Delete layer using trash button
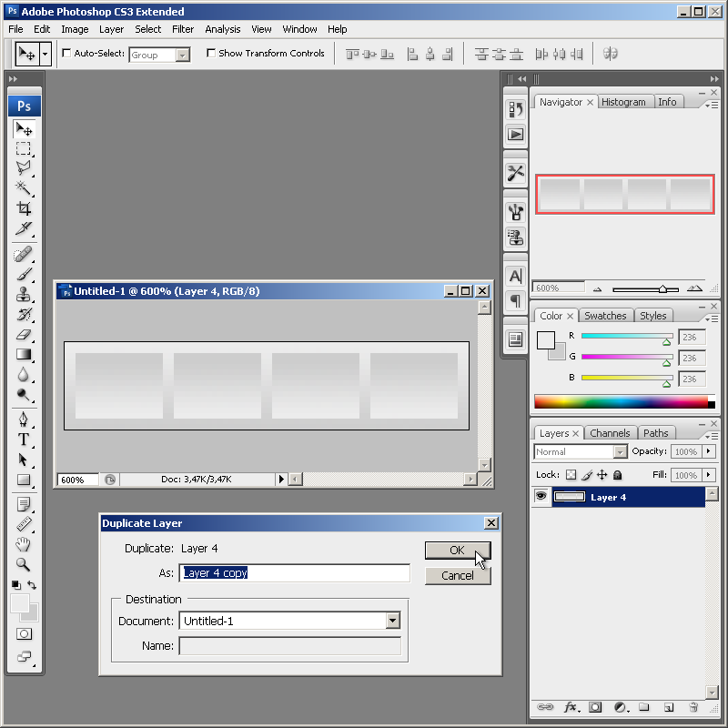 click(x=693, y=707)
